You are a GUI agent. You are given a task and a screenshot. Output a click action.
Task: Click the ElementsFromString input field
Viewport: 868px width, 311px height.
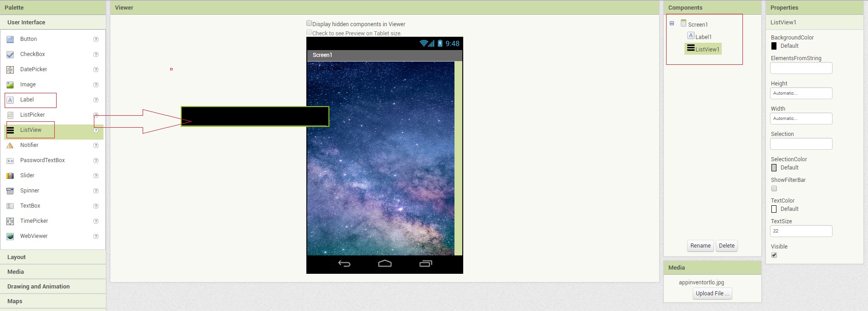pos(801,68)
